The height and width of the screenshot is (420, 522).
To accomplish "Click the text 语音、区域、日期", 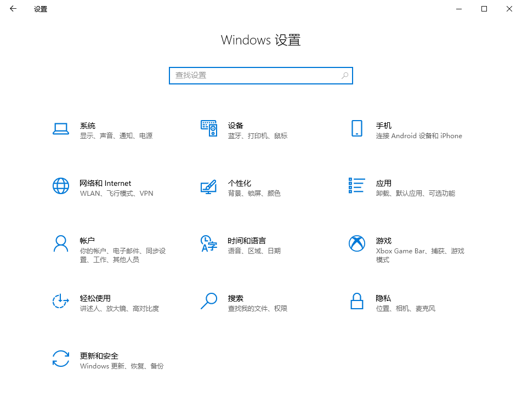I will point(254,251).
